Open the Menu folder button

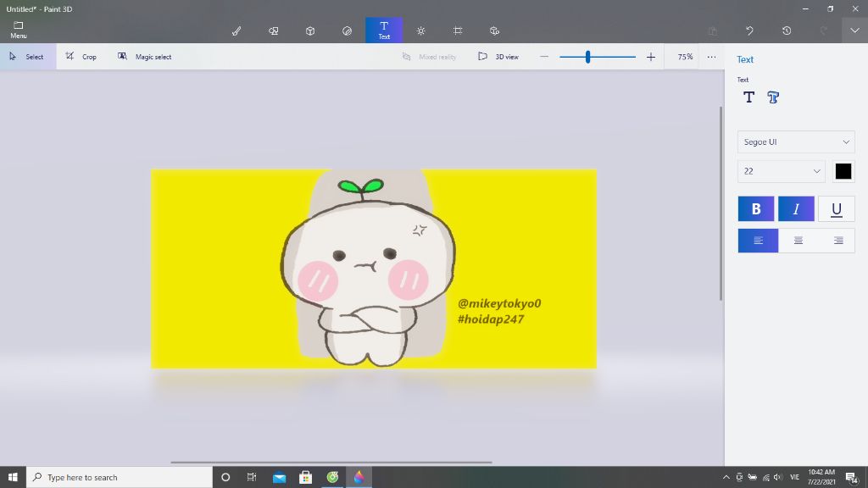pos(19,30)
